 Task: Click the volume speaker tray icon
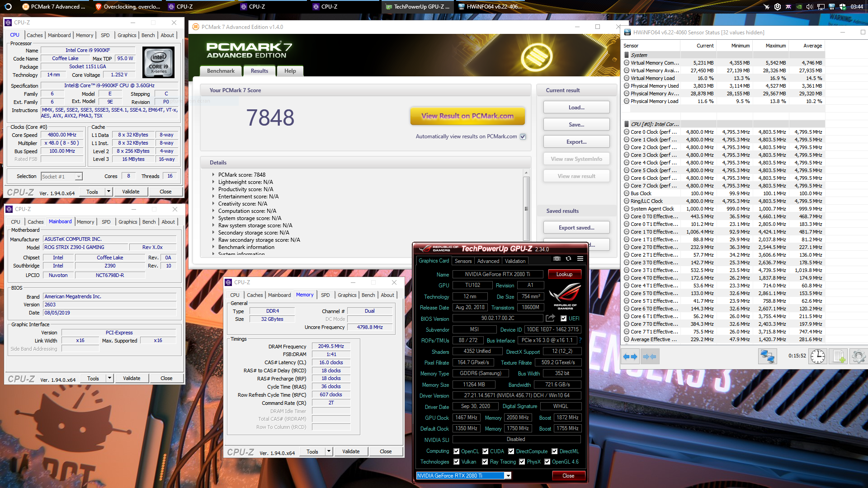click(x=810, y=7)
